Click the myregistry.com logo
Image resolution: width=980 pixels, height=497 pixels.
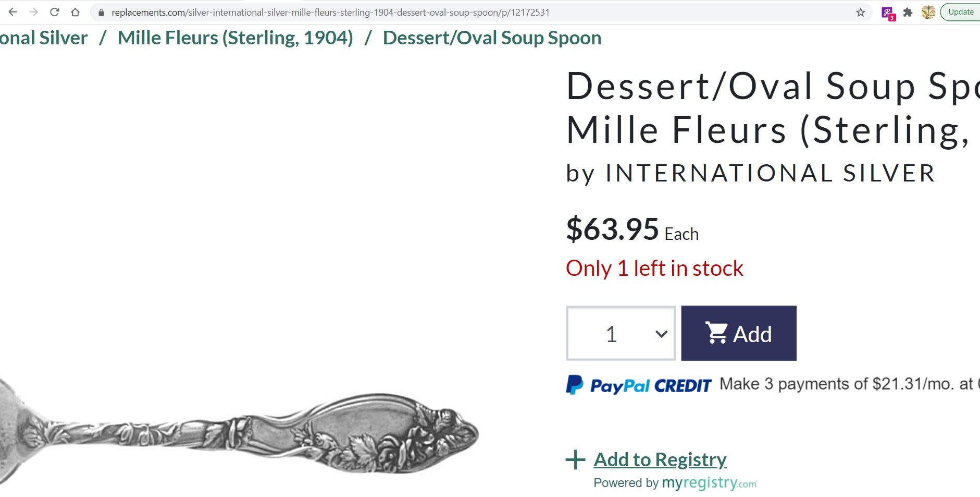click(709, 483)
